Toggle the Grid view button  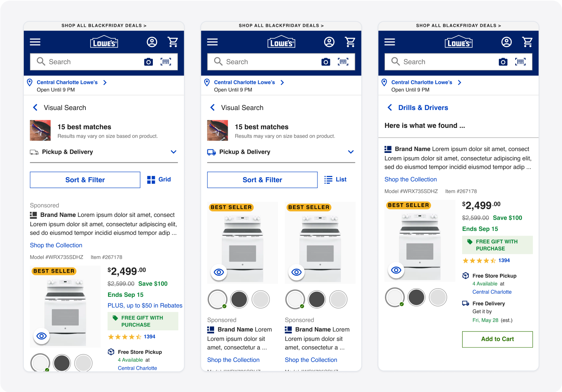pyautogui.click(x=159, y=179)
